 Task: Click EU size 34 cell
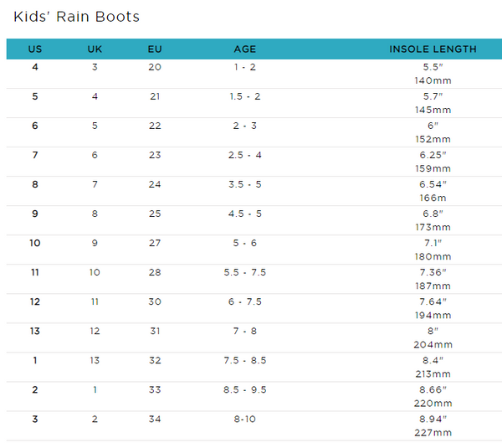point(155,419)
